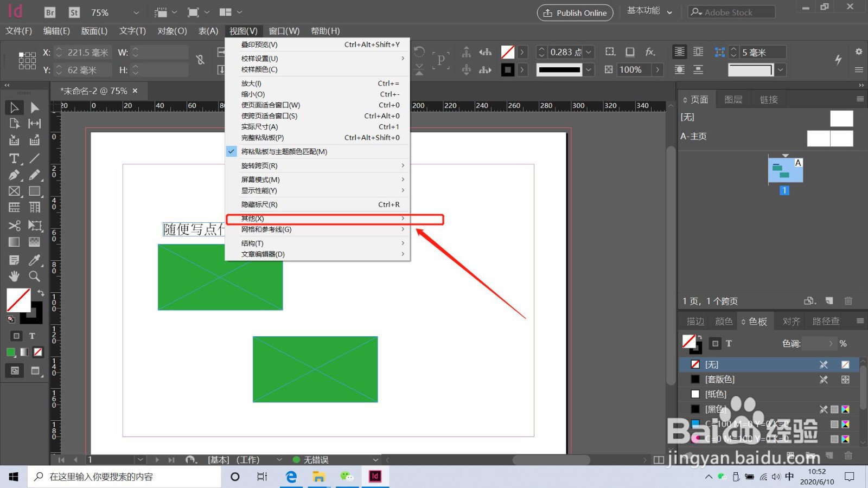Select the Gap tool
Image resolution: width=868 pixels, height=488 pixels.
(35, 124)
